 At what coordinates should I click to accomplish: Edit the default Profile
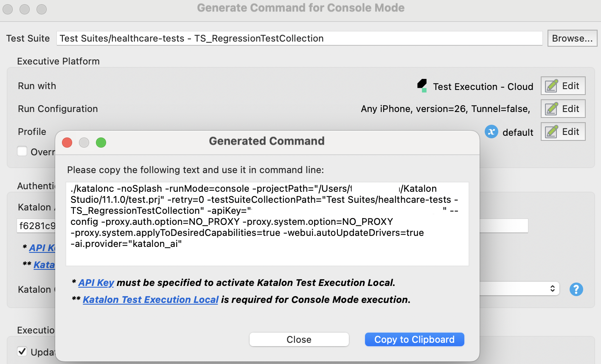pyautogui.click(x=563, y=132)
